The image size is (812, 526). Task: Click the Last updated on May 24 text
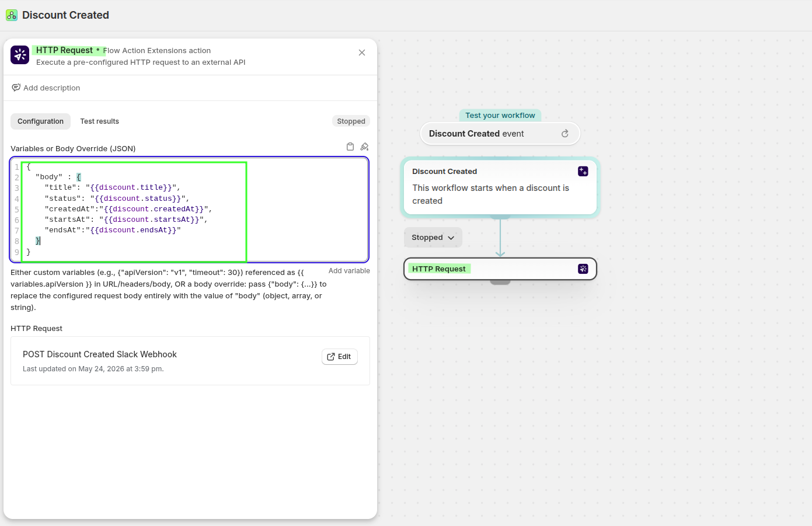pyautogui.click(x=93, y=369)
